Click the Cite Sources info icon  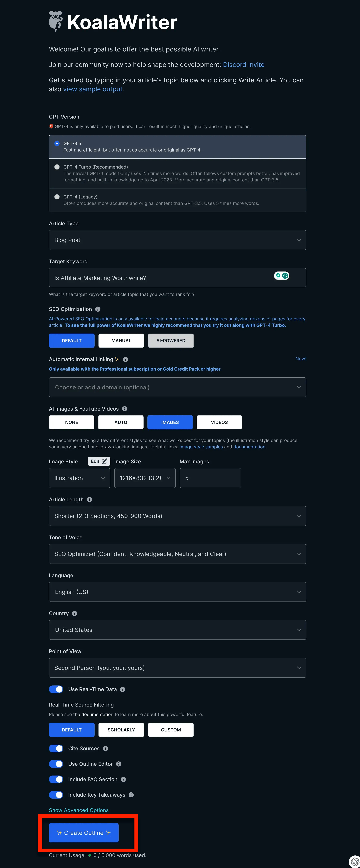click(x=106, y=748)
